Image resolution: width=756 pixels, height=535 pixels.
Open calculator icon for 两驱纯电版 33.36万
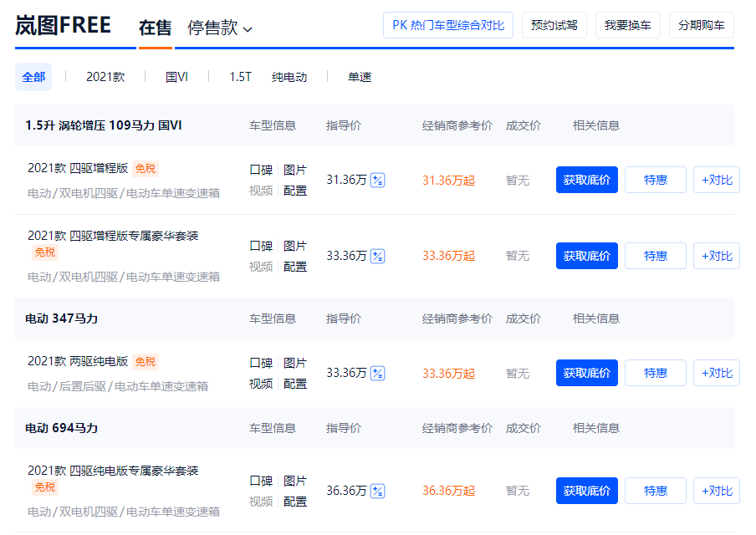[377, 373]
